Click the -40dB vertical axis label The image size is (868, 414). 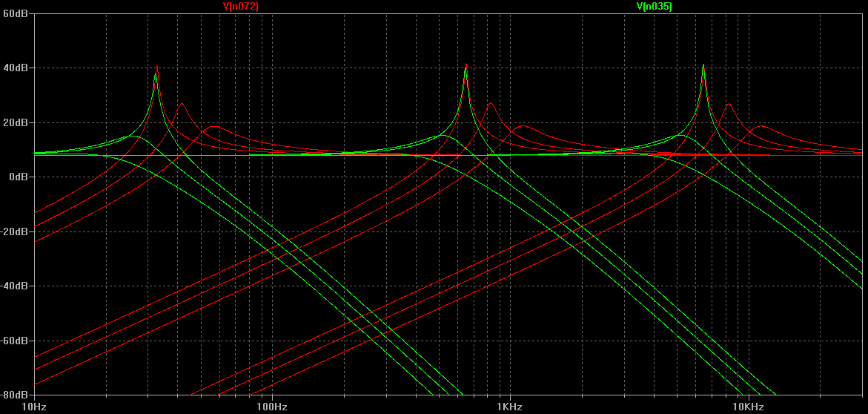tap(14, 286)
